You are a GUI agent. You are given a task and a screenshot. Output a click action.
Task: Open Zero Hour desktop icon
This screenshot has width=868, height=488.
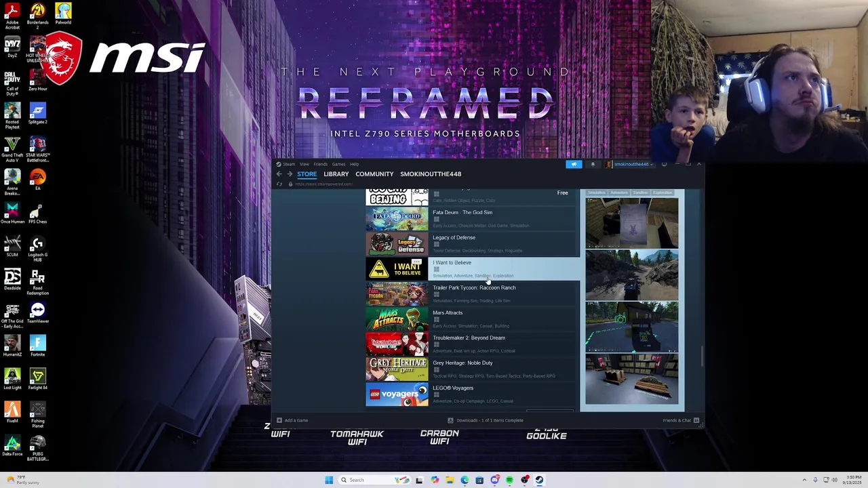[37, 80]
